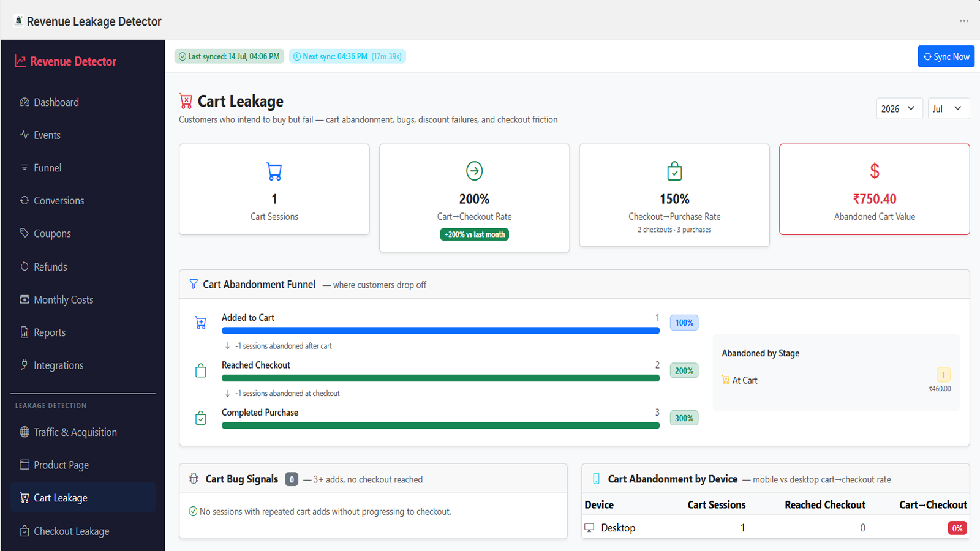Click the Conversions cycle icon in sidebar
The image size is (980, 551).
coord(24,200)
